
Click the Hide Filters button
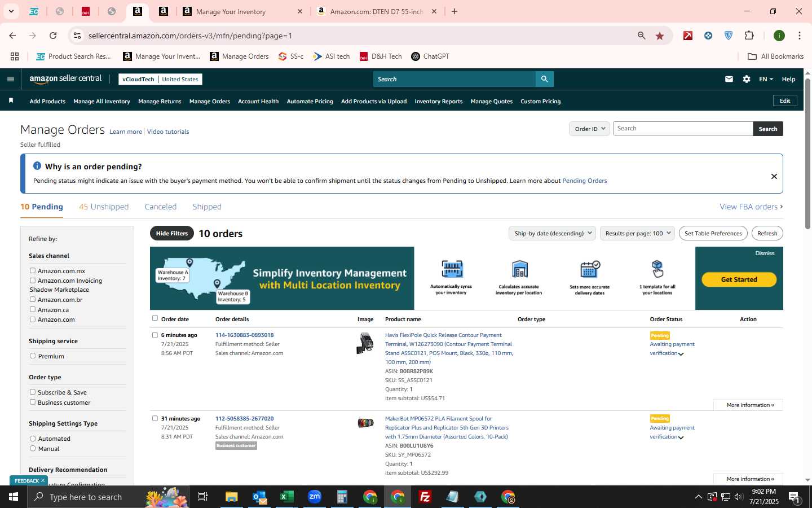pos(172,233)
